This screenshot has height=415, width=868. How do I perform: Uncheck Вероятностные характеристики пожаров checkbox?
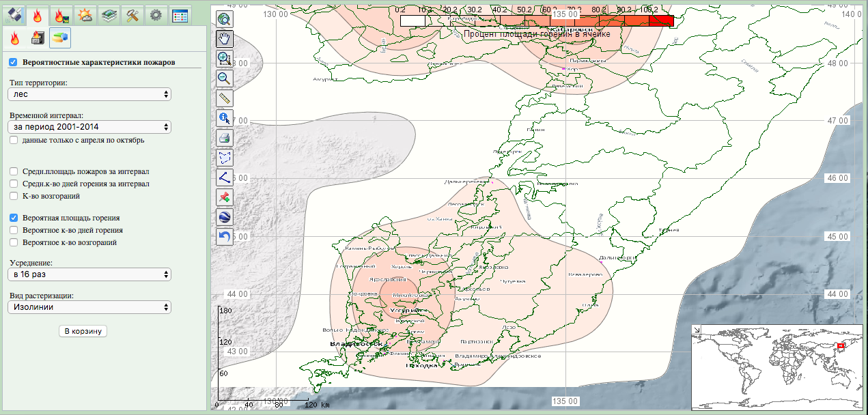pyautogui.click(x=13, y=62)
